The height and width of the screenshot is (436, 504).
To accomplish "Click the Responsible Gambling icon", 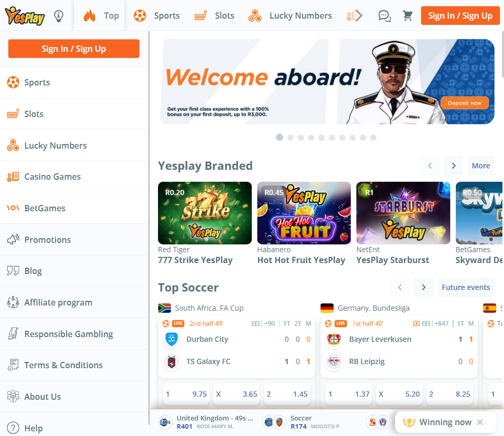I will pyautogui.click(x=13, y=333).
